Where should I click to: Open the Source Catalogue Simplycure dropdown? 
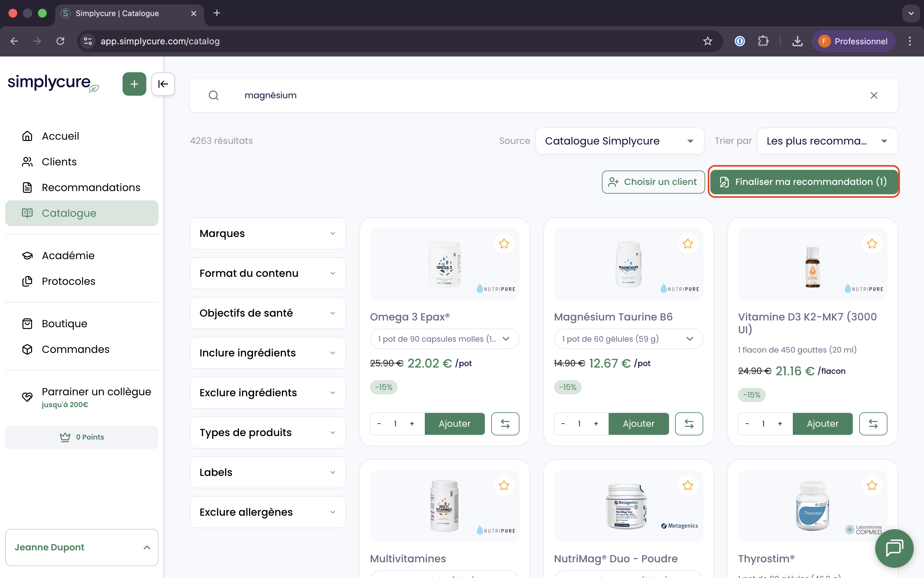[x=620, y=141]
